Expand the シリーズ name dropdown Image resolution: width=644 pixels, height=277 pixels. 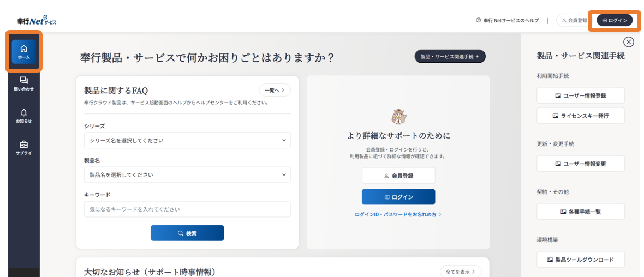[187, 140]
